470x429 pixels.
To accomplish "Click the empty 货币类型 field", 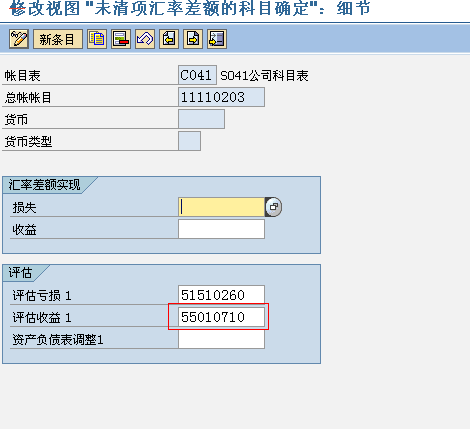I will coord(190,141).
